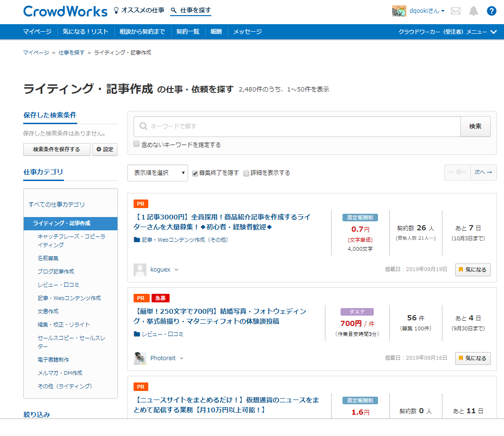Select 名前募集 category
The image size is (504, 436).
pyautogui.click(x=48, y=258)
